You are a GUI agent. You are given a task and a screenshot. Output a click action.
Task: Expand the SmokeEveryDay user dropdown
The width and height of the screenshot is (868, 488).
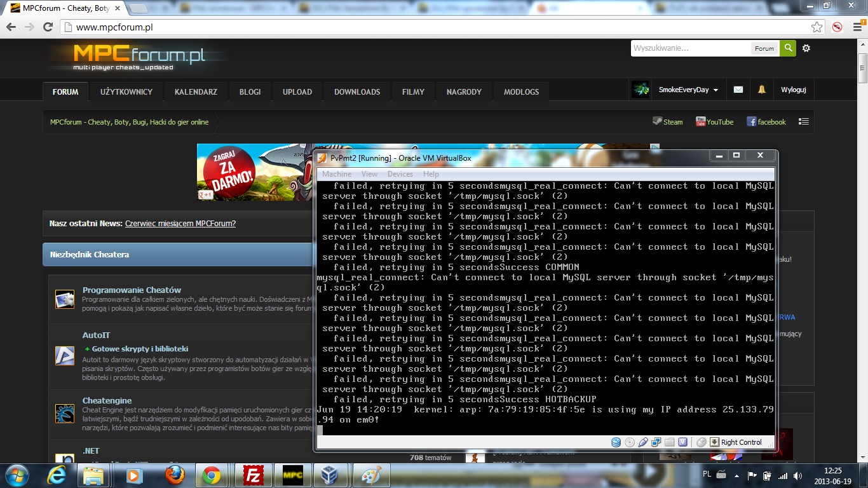(x=688, y=90)
